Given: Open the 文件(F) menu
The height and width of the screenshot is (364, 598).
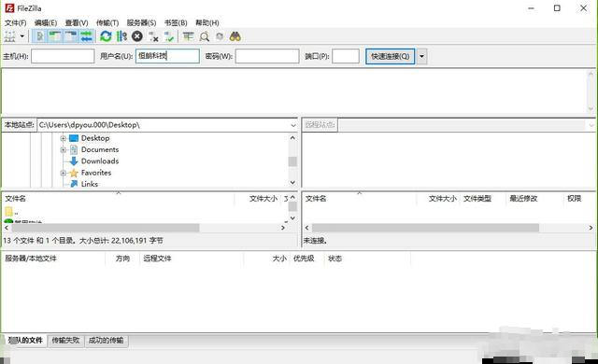Looking at the screenshot, I should [16, 22].
